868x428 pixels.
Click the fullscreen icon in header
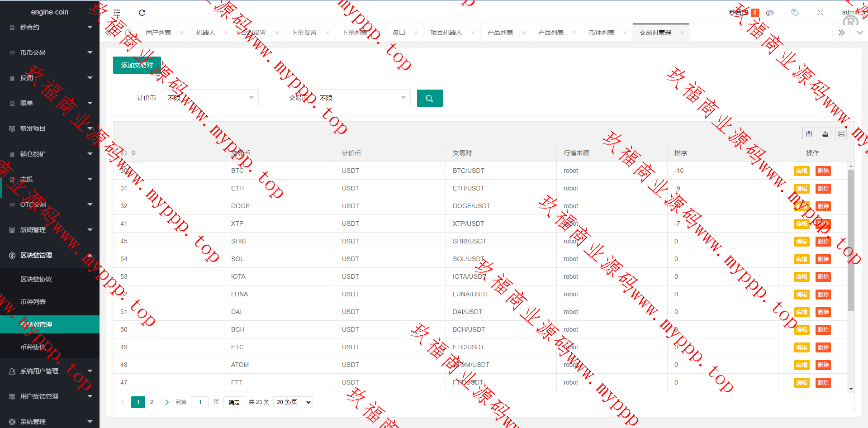pyautogui.click(x=821, y=13)
